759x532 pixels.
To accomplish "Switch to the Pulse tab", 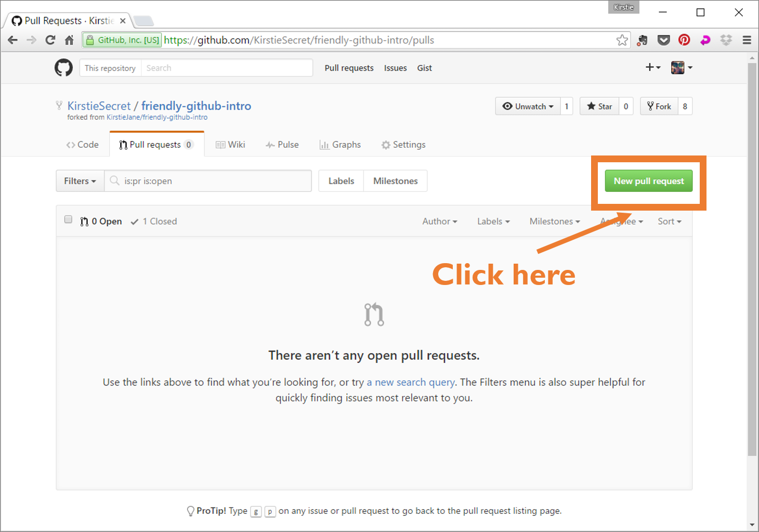I will [282, 145].
